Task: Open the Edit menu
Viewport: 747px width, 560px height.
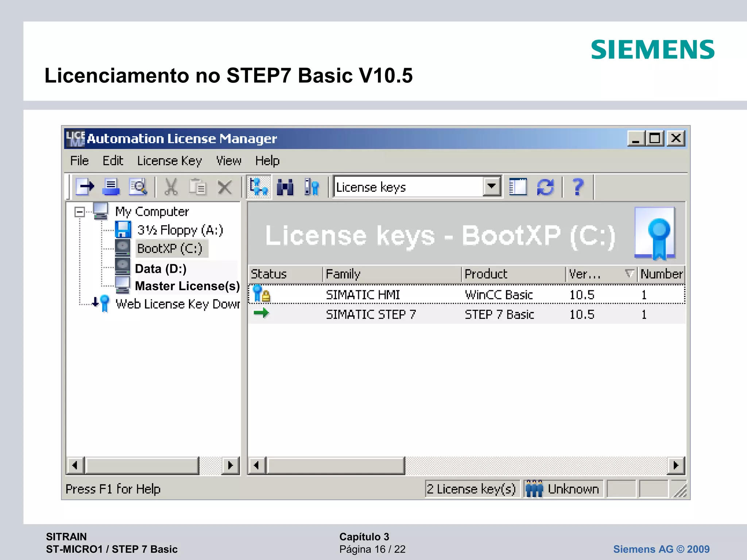Action: tap(113, 161)
